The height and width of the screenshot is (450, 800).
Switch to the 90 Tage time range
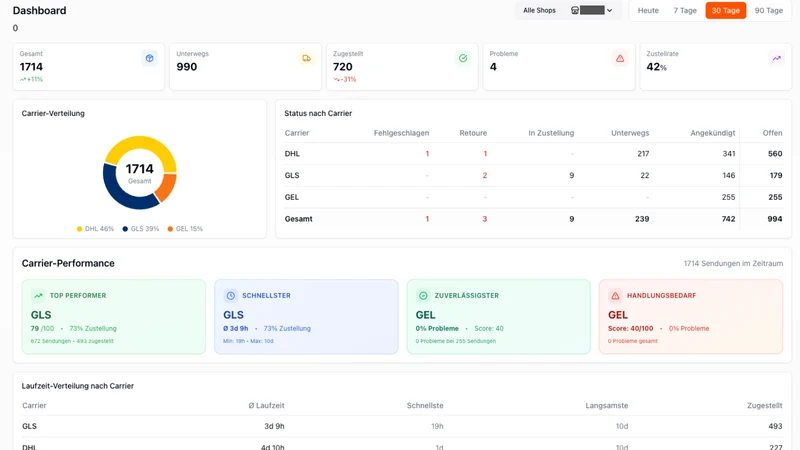pyautogui.click(x=768, y=10)
